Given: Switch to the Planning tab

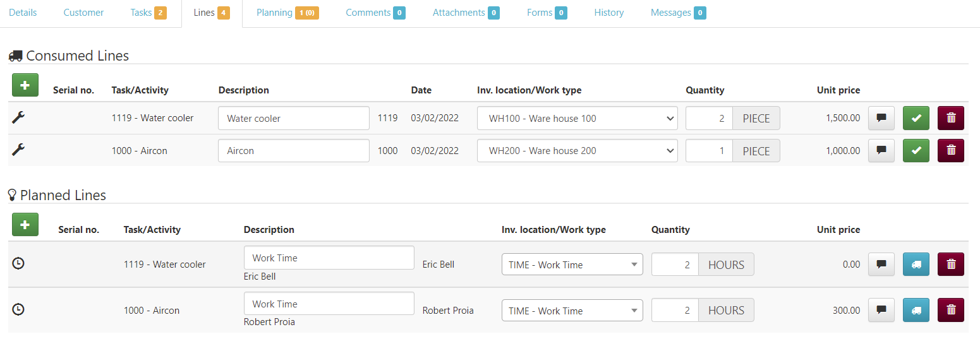Looking at the screenshot, I should click(x=287, y=13).
